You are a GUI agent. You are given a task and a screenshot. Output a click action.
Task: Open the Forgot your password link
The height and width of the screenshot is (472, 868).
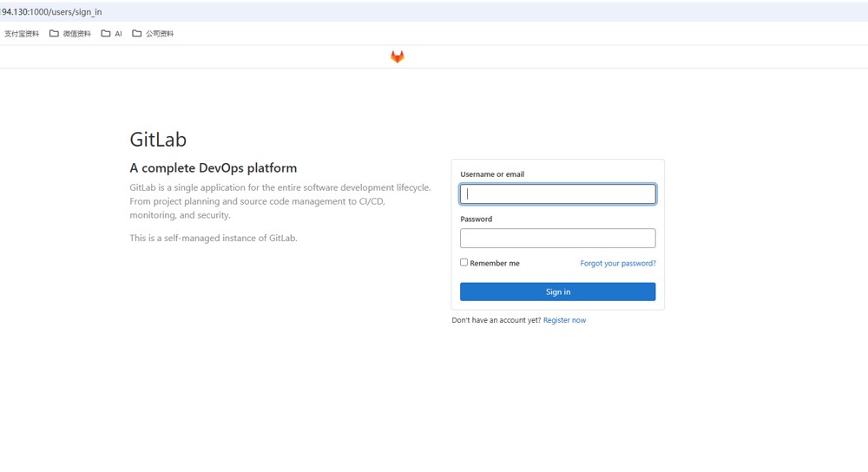click(x=618, y=264)
